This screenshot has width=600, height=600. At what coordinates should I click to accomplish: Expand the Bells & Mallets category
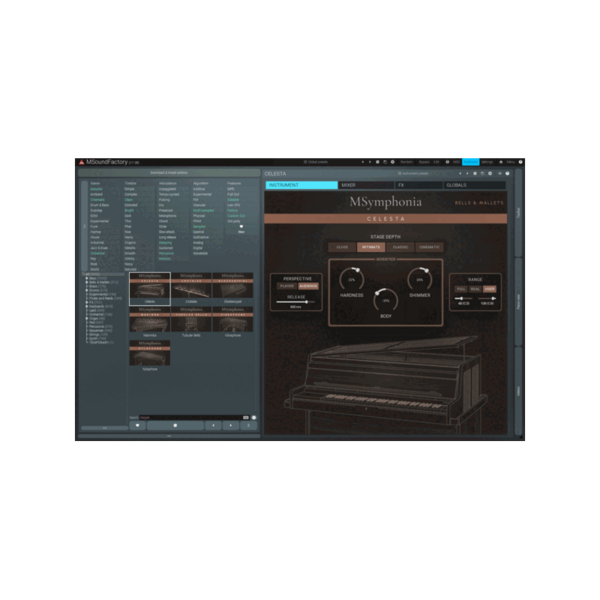coord(87,282)
